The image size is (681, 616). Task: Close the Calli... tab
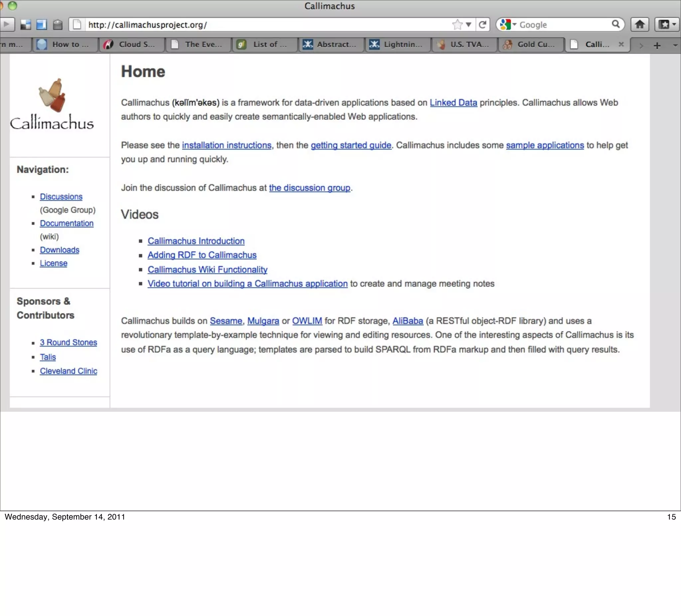(621, 44)
